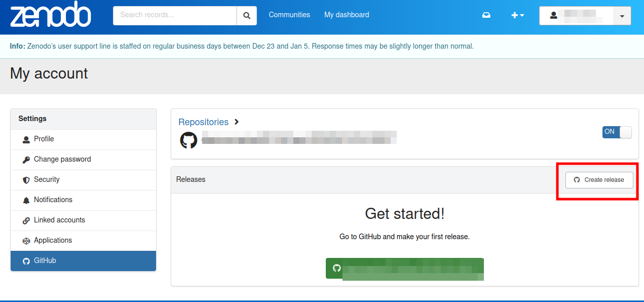Click the Applications cube icon
The image size is (644, 302).
pos(26,241)
